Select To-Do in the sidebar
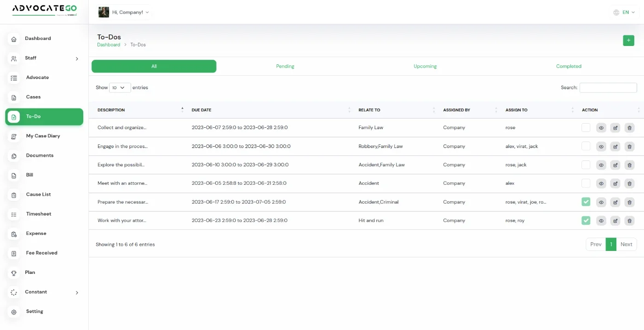 click(x=44, y=117)
